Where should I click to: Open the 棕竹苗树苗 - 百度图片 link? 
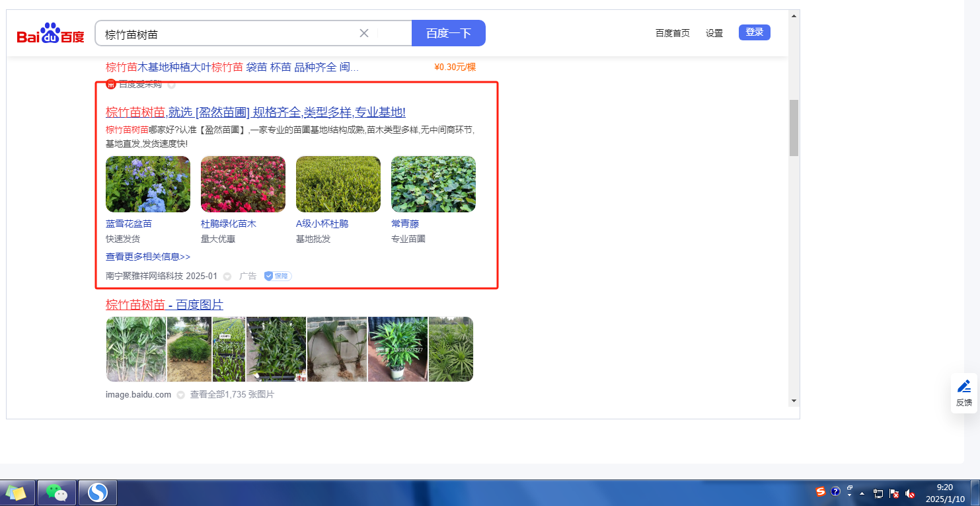(165, 304)
